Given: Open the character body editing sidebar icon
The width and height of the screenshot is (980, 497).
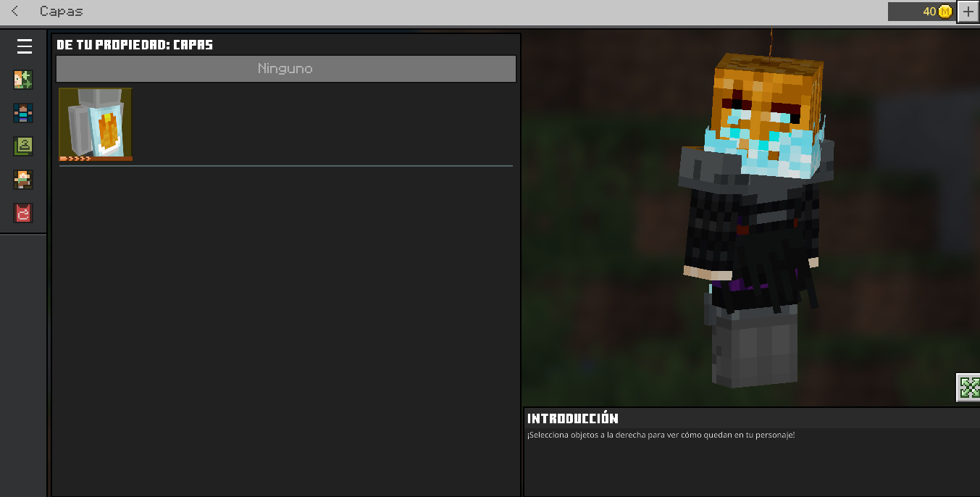Looking at the screenshot, I should [23, 80].
